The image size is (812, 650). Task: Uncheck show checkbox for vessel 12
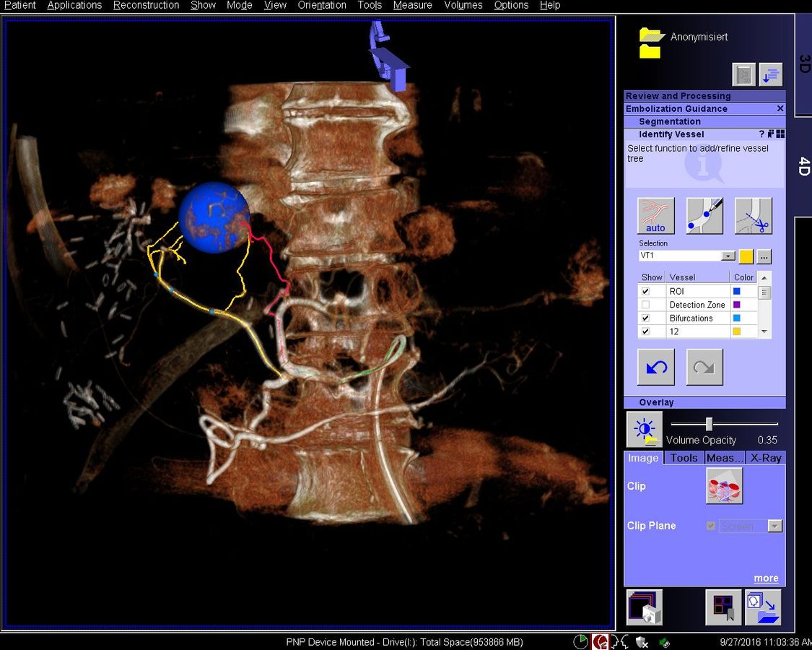pyautogui.click(x=645, y=331)
